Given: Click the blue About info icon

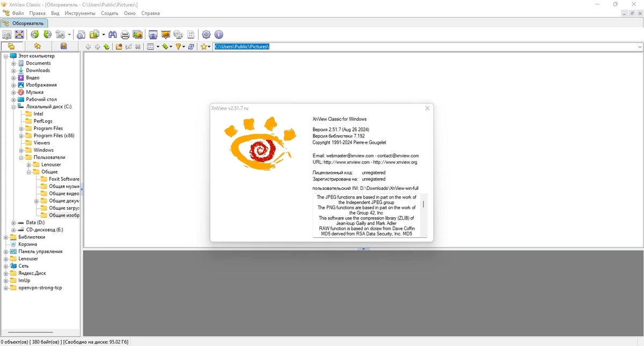Looking at the screenshot, I should point(218,34).
